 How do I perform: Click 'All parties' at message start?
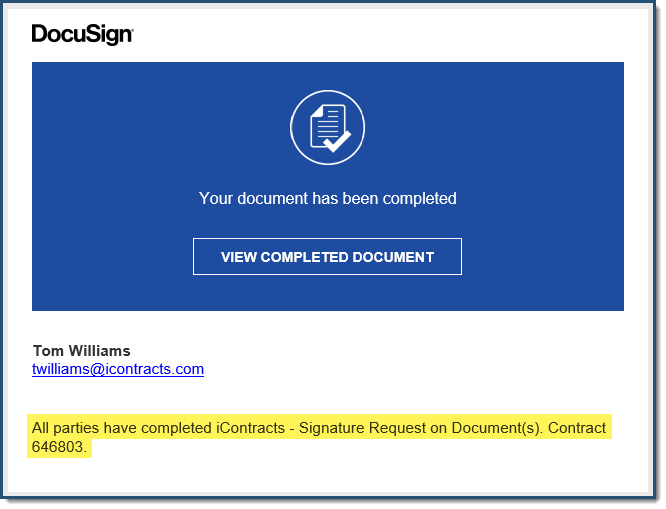point(65,428)
